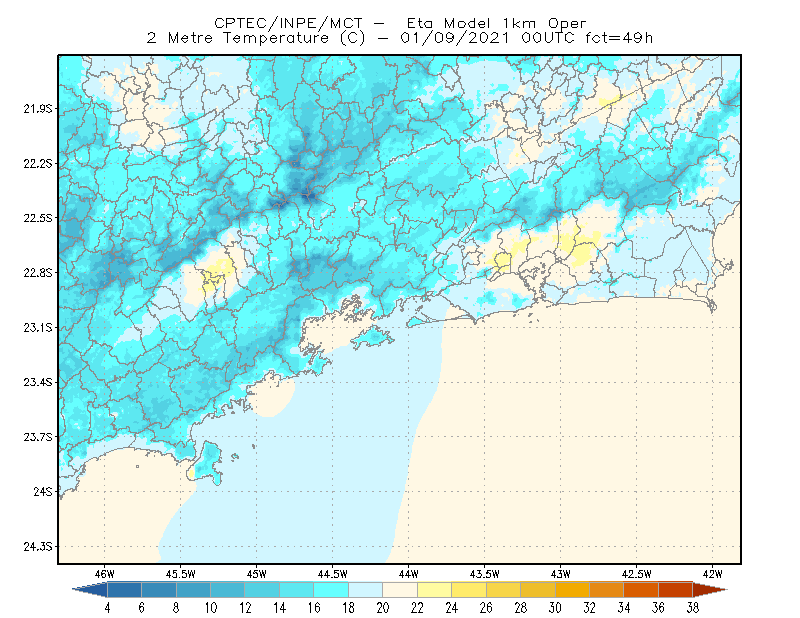This screenshot has height=618, width=800.
Task: Select the 22–24 degree light yellow swatch
Action: (434, 590)
